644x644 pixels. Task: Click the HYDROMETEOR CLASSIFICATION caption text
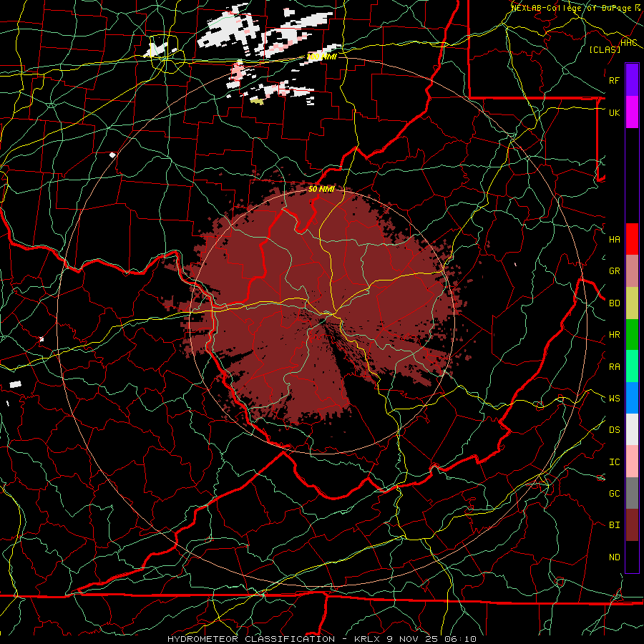pyautogui.click(x=251, y=639)
